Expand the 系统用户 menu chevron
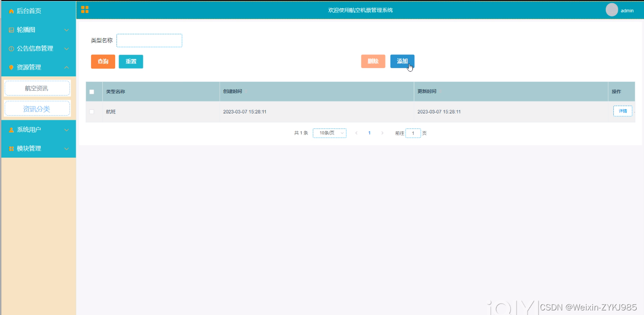 tap(67, 130)
